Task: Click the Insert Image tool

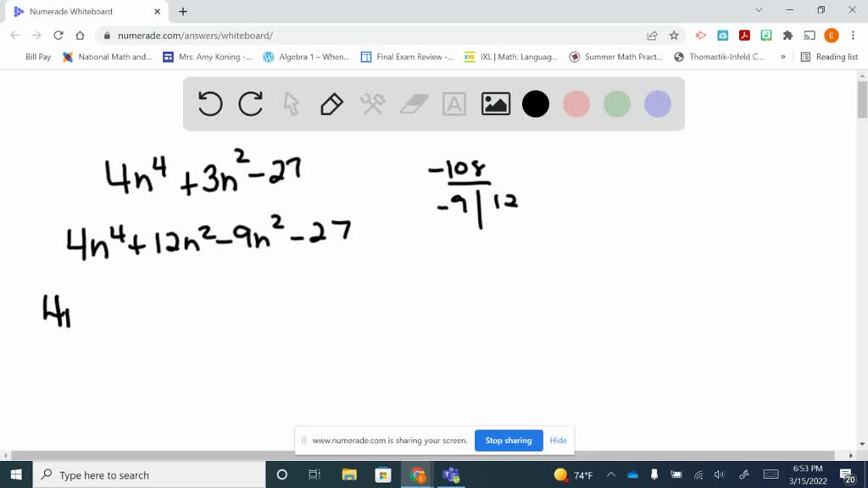Action: click(495, 103)
